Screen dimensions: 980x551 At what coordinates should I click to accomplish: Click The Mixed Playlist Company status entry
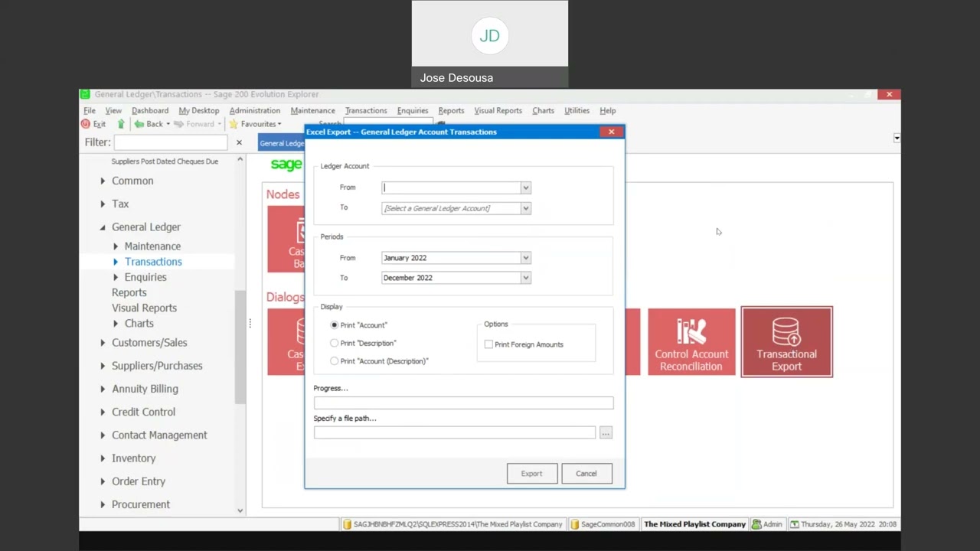pos(694,524)
